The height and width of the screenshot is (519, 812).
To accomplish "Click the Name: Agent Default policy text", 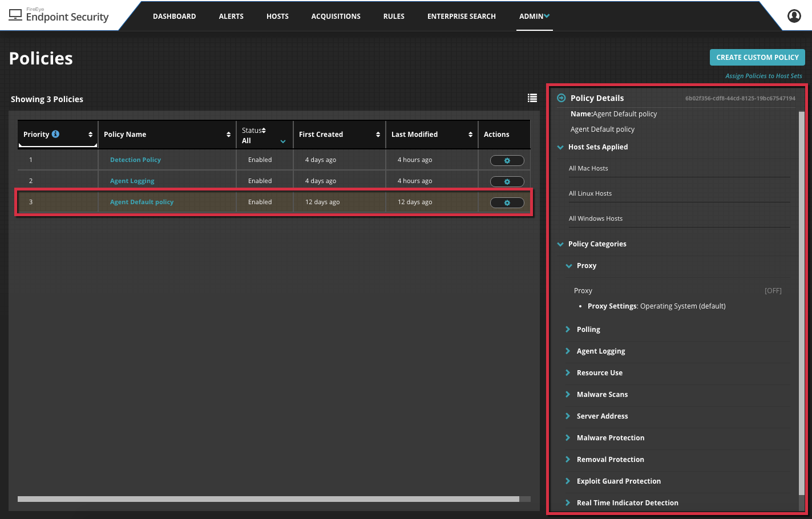I will [x=613, y=114].
